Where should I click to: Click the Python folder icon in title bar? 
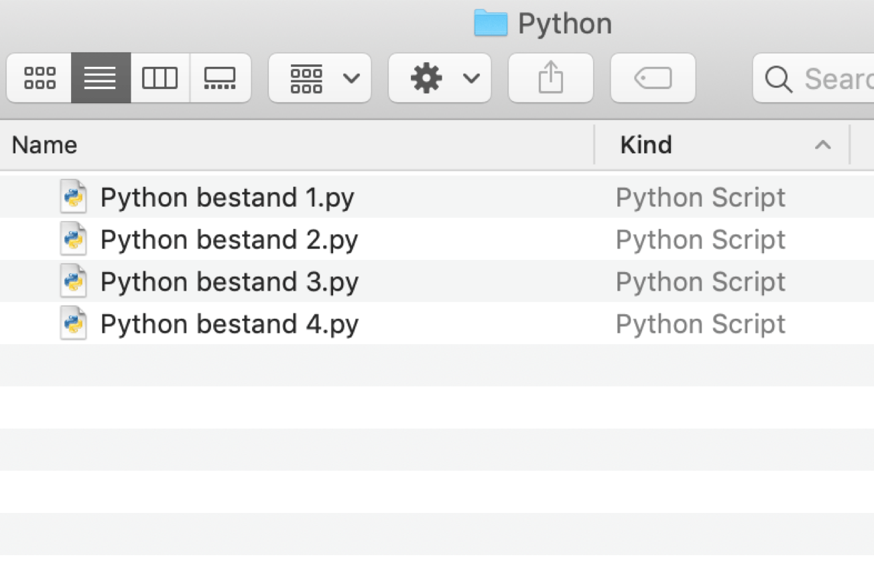(491, 23)
